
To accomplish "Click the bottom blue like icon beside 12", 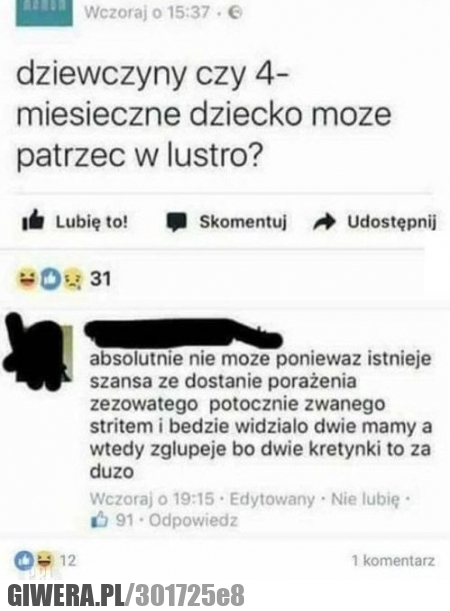I will coord(24,561).
